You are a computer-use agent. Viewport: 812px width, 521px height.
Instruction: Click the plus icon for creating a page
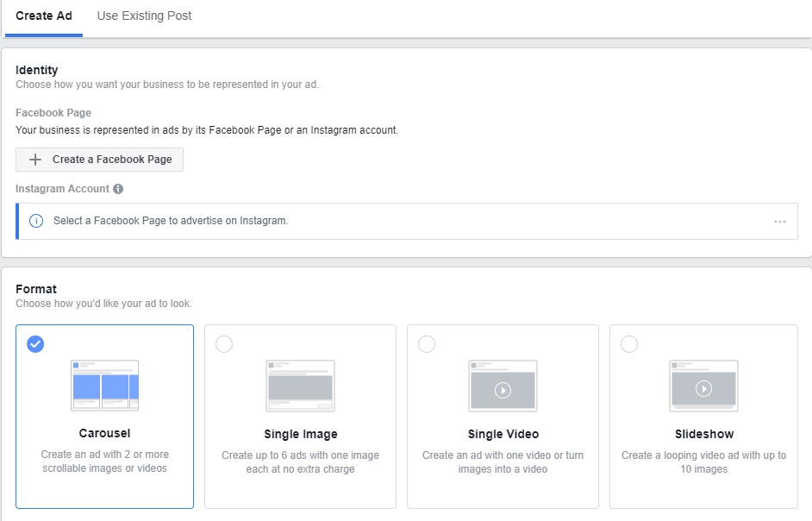35,160
